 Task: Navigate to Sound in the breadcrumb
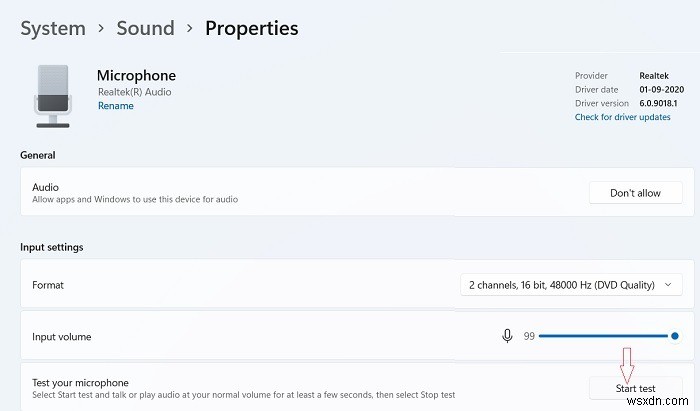145,28
